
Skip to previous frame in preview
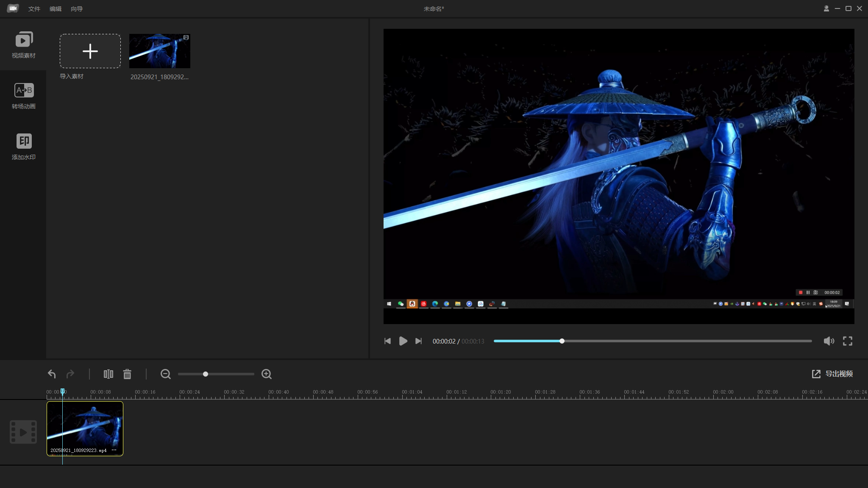(x=387, y=341)
